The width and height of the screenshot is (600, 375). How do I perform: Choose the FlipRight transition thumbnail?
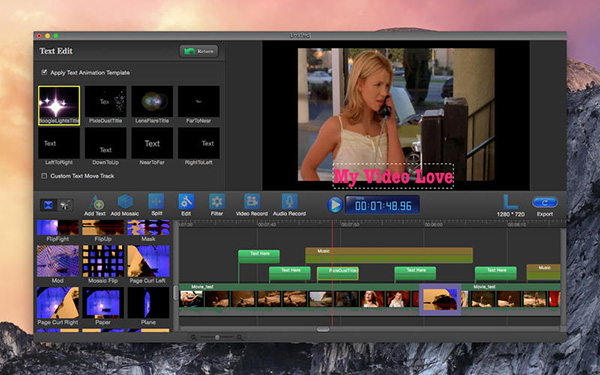point(58,228)
